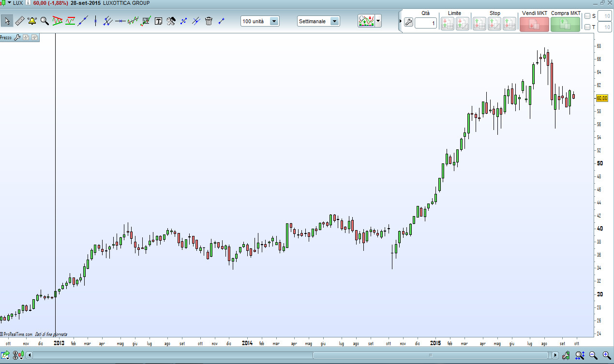Open the hammer and wrench settings tool
614x364 pixels.
171,21
